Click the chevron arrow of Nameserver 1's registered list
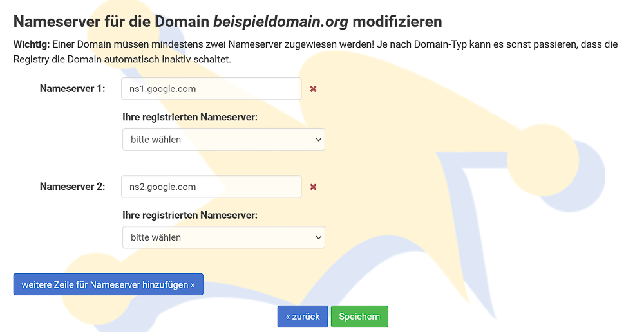The height and width of the screenshot is (332, 644). (x=318, y=140)
